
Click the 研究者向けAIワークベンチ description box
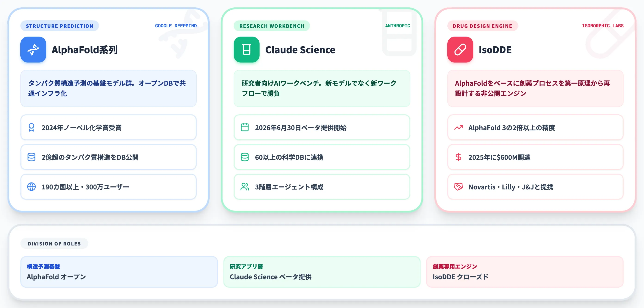pos(322,88)
